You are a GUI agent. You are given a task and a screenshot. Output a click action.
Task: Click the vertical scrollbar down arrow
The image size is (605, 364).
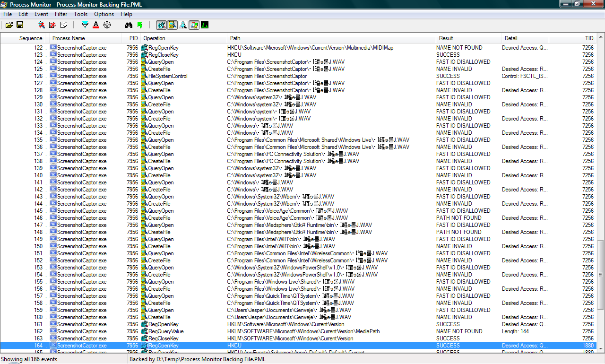601,349
